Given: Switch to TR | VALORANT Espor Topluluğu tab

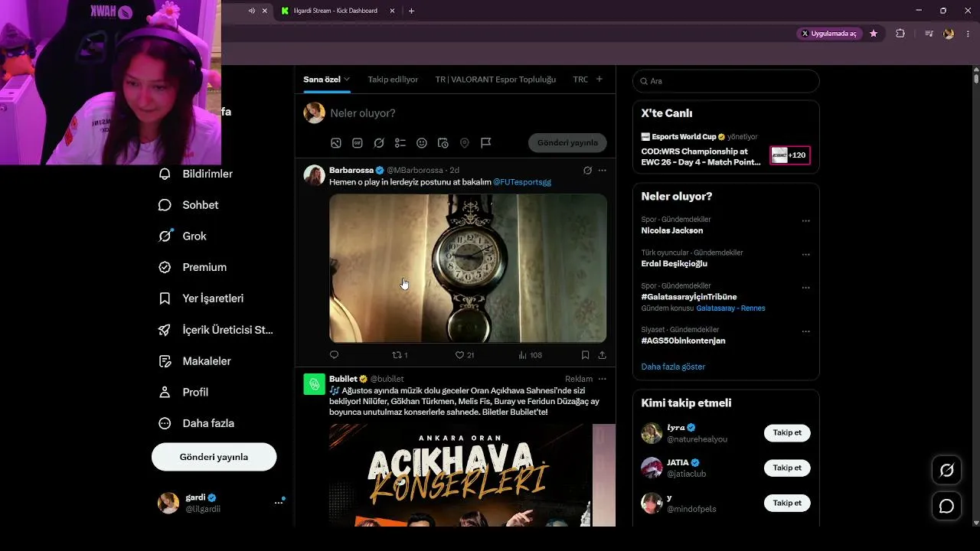Looking at the screenshot, I should coord(495,80).
